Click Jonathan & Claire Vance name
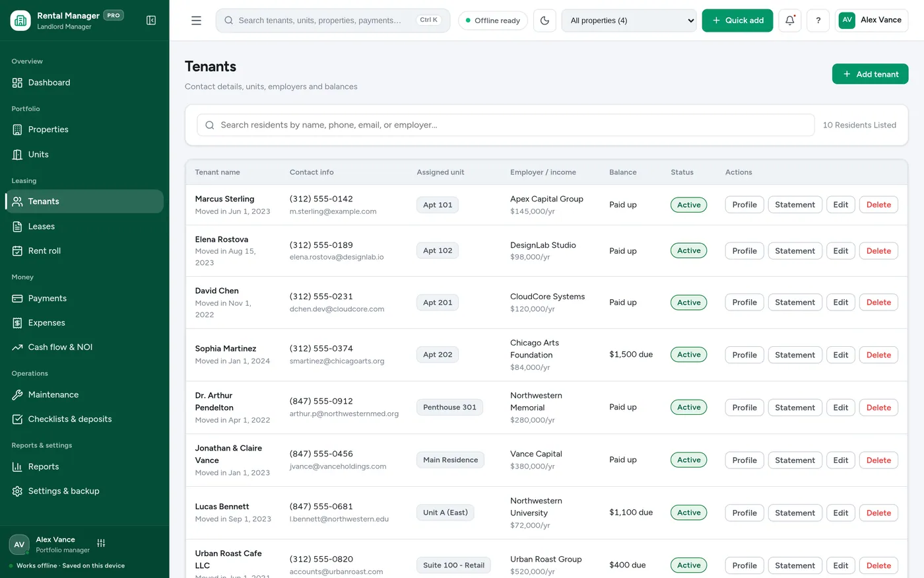Image resolution: width=924 pixels, height=578 pixels. [x=228, y=454]
